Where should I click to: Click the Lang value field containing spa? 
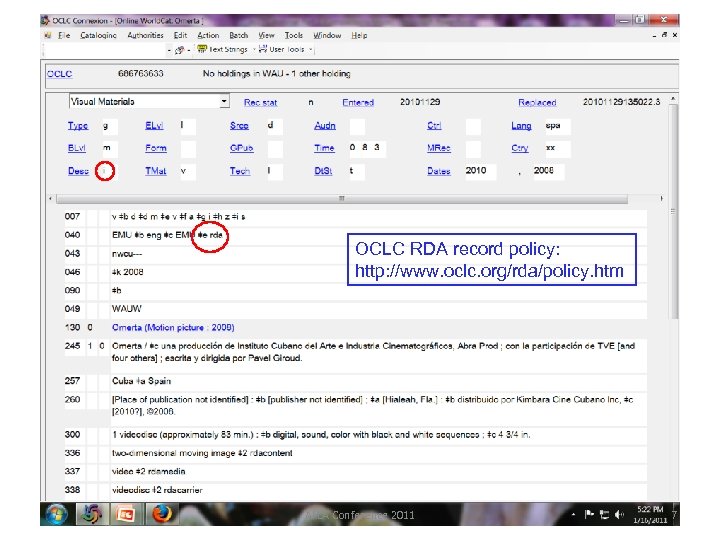tap(557, 126)
